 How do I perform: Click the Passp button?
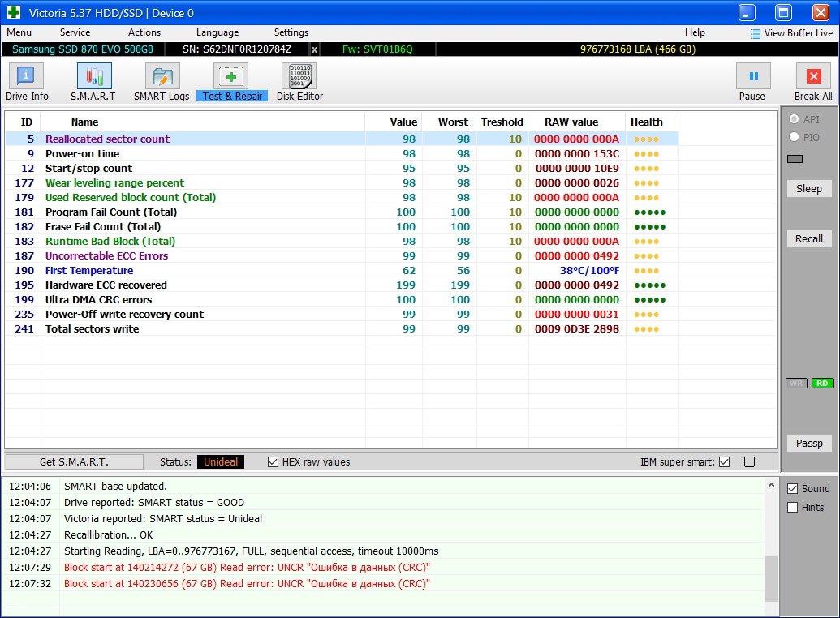pos(808,444)
